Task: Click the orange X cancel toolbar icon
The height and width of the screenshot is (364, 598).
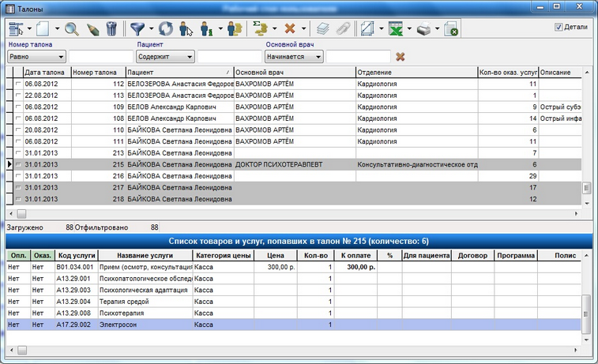Action: pos(290,28)
